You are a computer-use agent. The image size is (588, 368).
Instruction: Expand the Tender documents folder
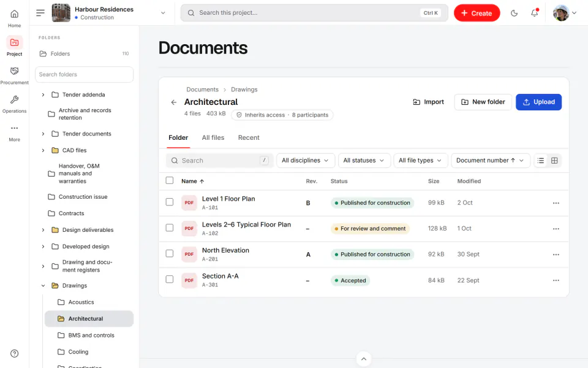(x=43, y=134)
